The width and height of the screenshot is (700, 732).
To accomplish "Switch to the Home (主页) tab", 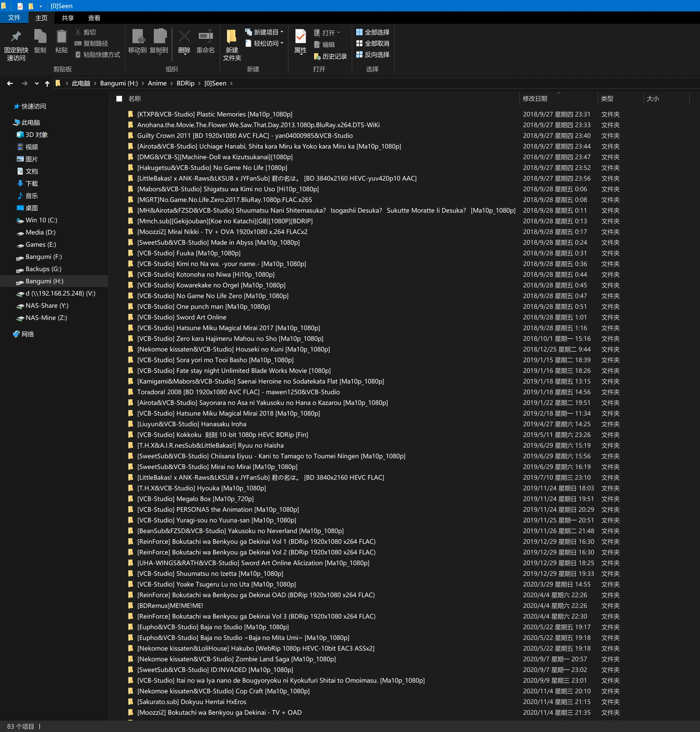I will pyautogui.click(x=41, y=18).
